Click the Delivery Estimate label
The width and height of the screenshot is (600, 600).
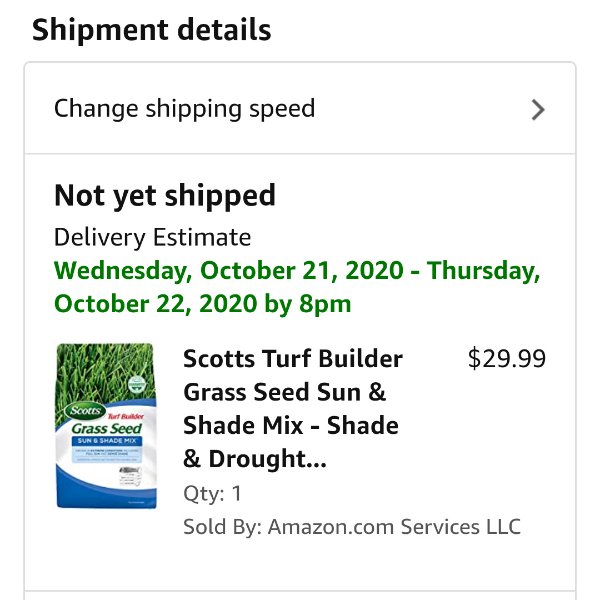click(152, 237)
